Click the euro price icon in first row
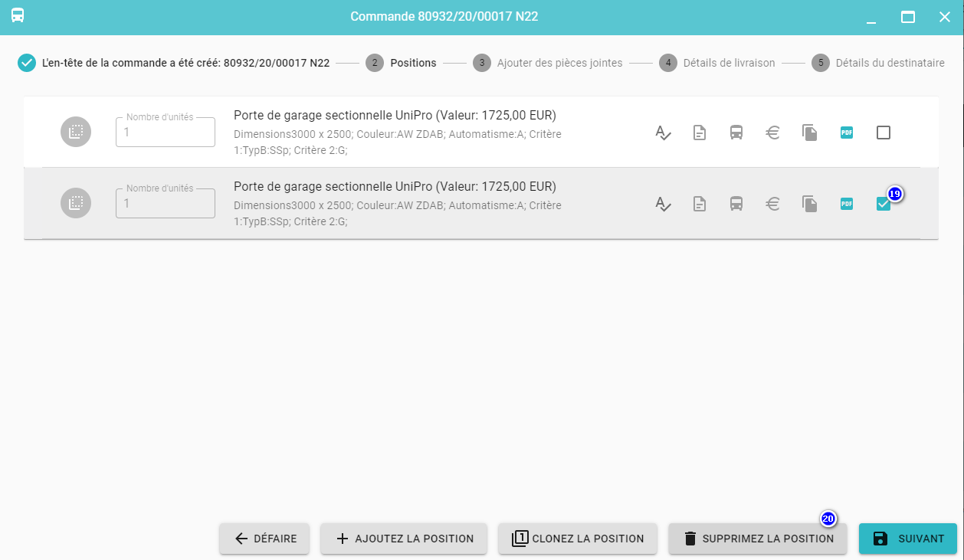This screenshot has height=560, width=964. [x=773, y=133]
